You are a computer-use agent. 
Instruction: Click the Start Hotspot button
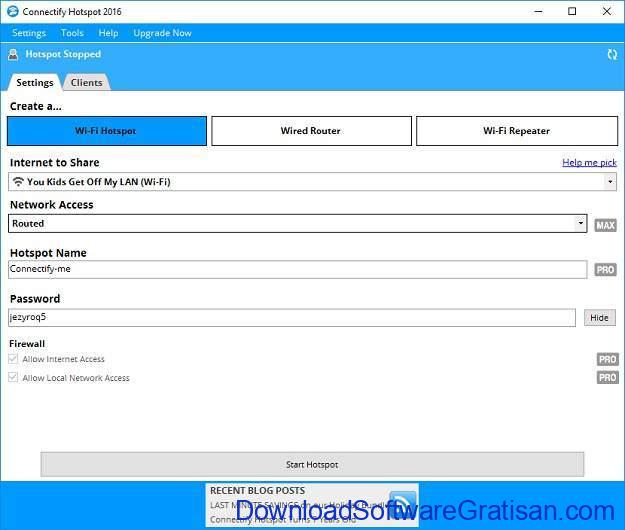coord(312,464)
